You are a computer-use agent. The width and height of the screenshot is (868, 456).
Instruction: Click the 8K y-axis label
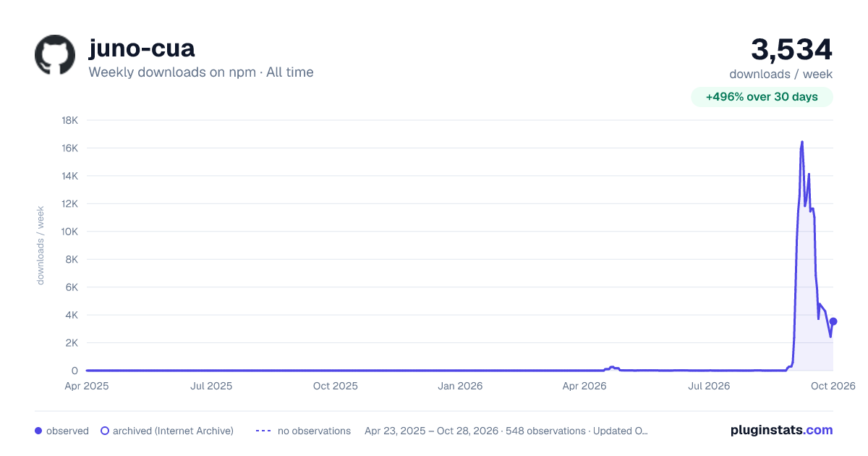point(71,259)
